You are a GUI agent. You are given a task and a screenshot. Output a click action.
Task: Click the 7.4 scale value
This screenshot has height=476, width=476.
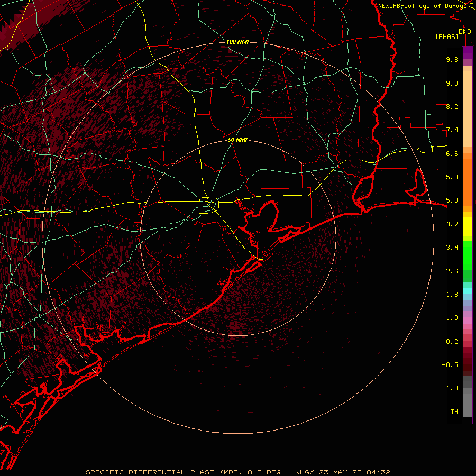pos(452,130)
